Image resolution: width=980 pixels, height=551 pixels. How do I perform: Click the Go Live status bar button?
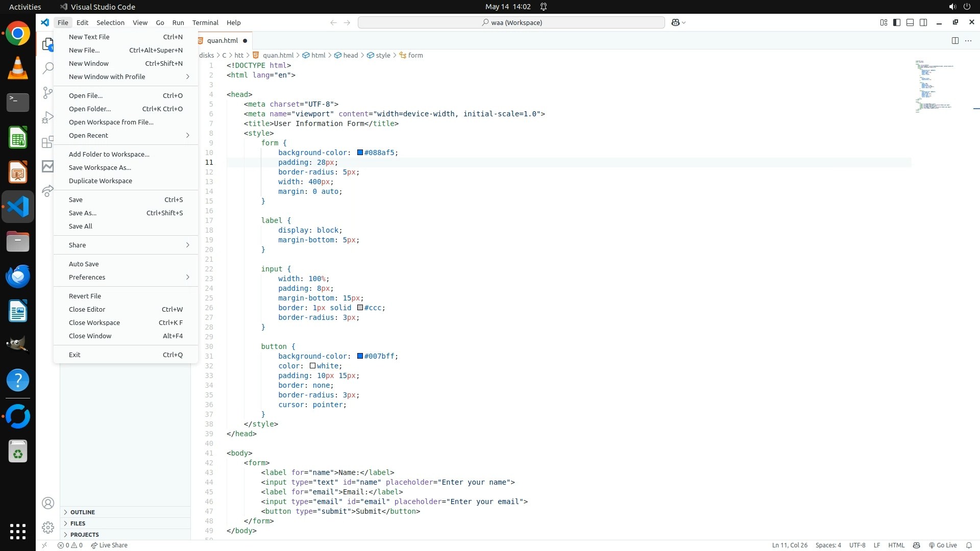coord(943,545)
